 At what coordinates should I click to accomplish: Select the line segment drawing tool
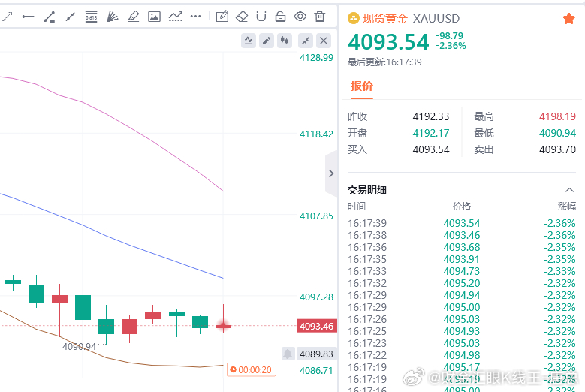(x=70, y=17)
